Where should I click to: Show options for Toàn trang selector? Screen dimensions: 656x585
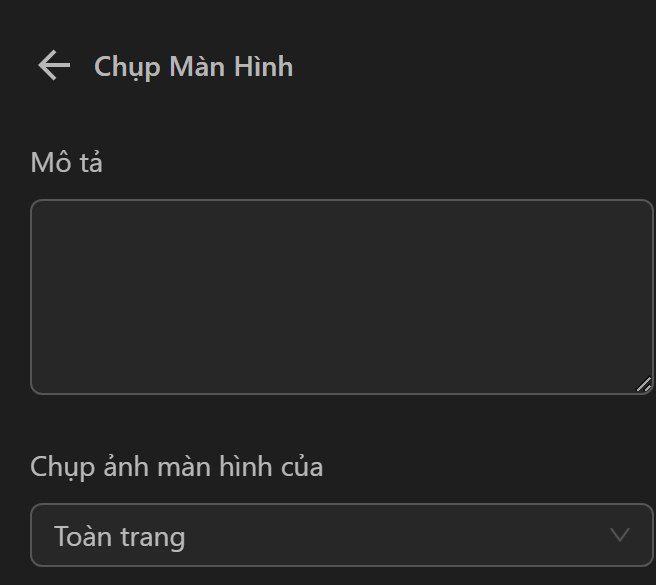pos(341,536)
